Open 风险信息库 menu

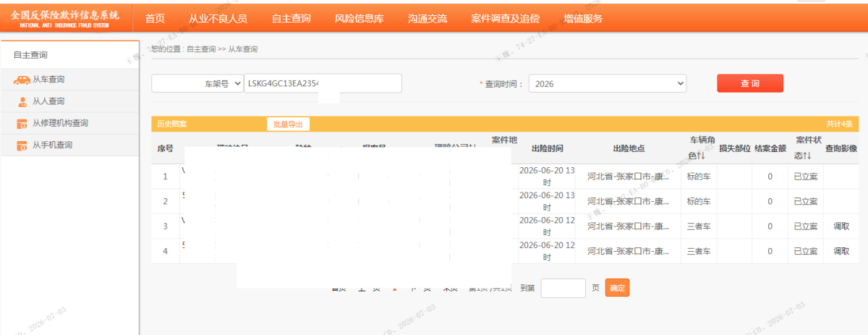pos(359,19)
